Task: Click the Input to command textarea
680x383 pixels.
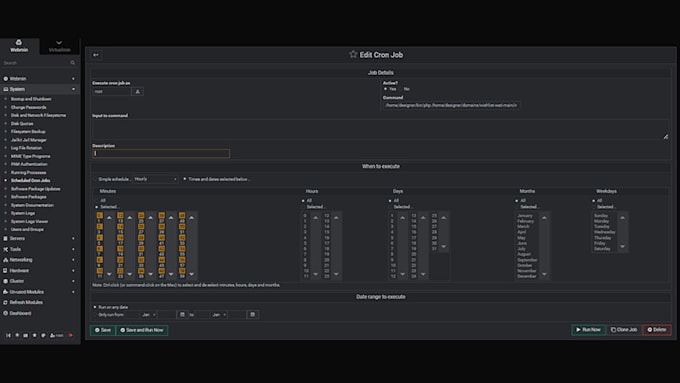Action: coord(380,129)
